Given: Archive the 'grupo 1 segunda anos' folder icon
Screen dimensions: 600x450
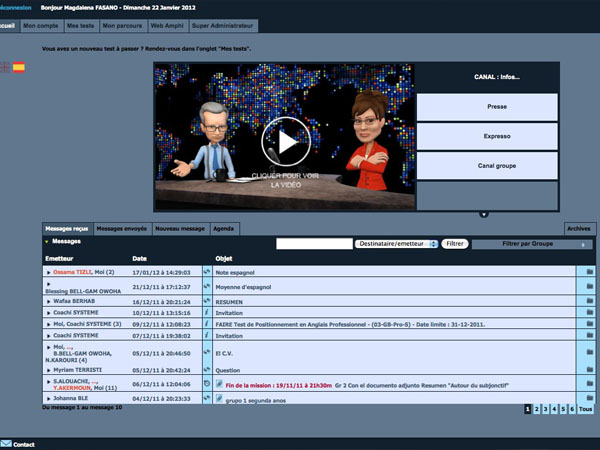Looking at the screenshot, I should pyautogui.click(x=590, y=398).
